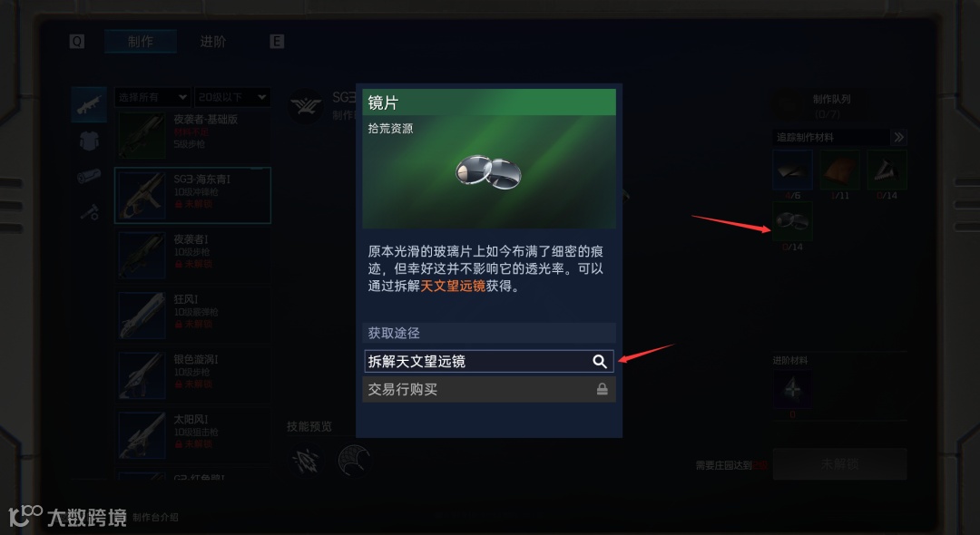Image resolution: width=980 pixels, height=535 pixels.
Task: Select SG3-海东青I in weapon list
Action: coord(192,195)
